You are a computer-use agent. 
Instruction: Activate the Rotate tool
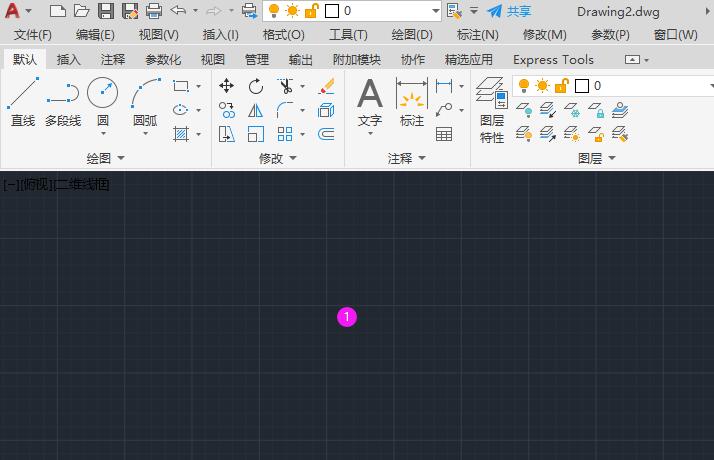coord(256,86)
